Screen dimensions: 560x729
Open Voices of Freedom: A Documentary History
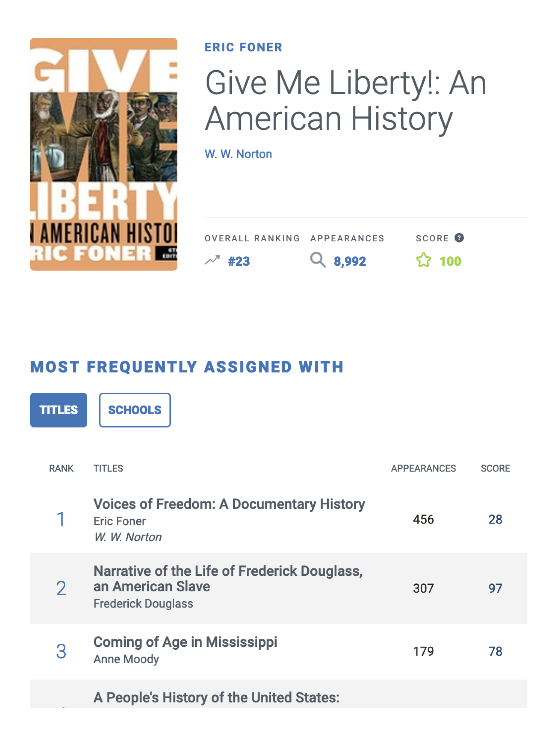click(229, 504)
